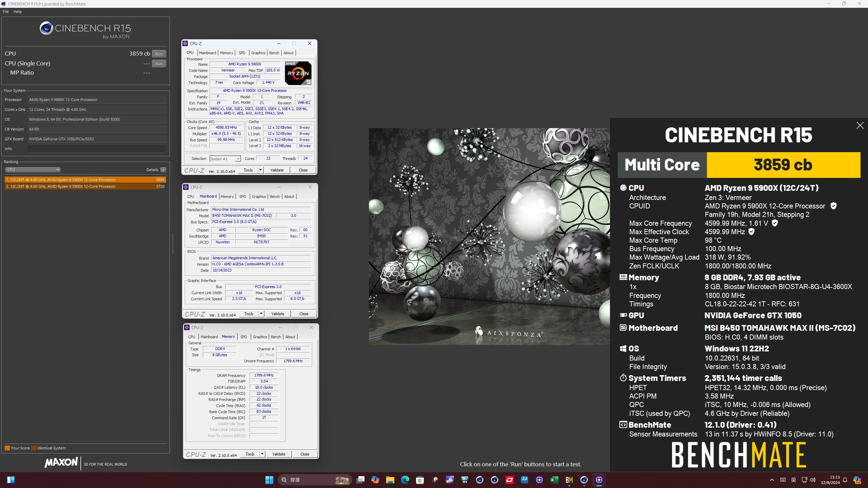Open the network status tray icon
The image size is (868, 488).
[804, 480]
